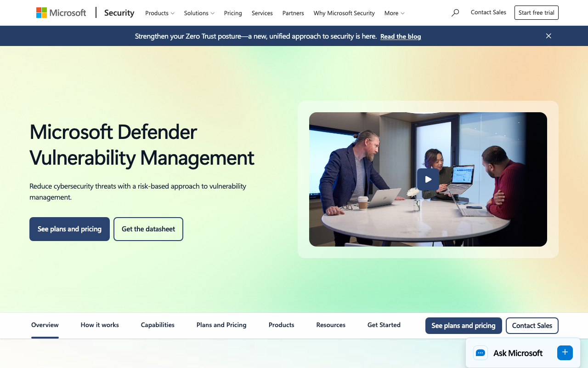Open Why Microsoft Security page
Viewport: 588px width, 368px height.
[x=344, y=13]
